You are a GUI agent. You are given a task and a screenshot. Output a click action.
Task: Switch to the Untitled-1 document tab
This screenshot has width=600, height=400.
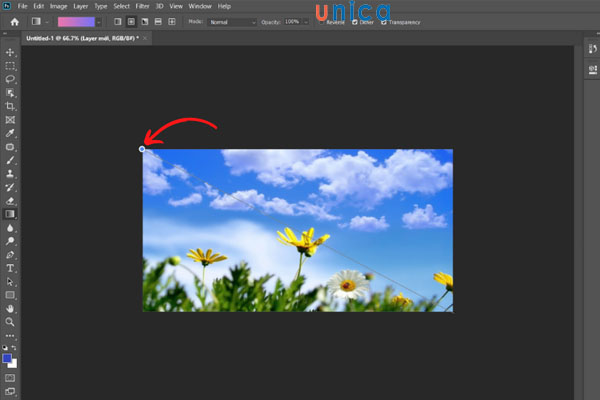click(x=82, y=38)
